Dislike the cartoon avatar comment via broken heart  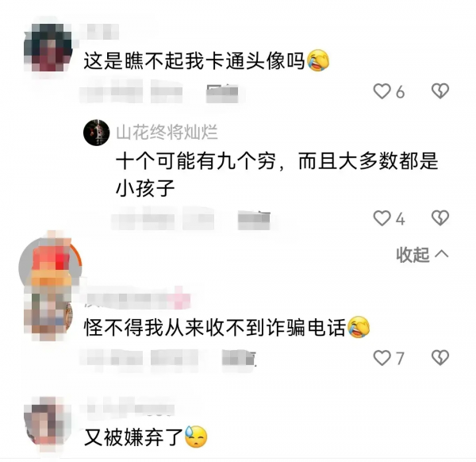pyautogui.click(x=440, y=90)
